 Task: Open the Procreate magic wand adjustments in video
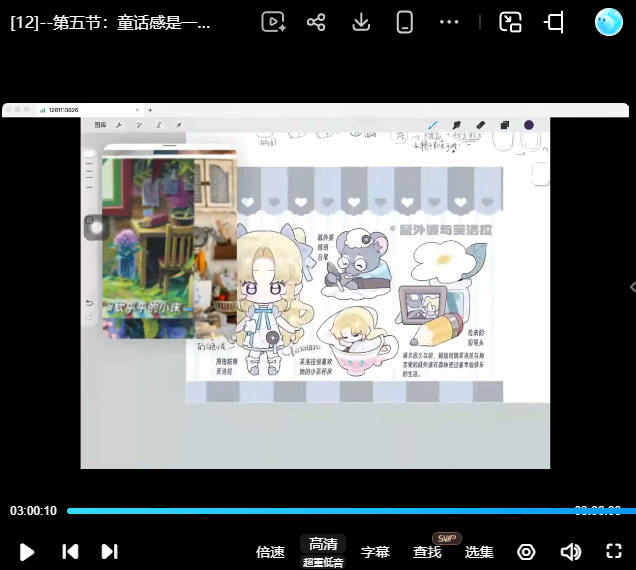click(139, 125)
